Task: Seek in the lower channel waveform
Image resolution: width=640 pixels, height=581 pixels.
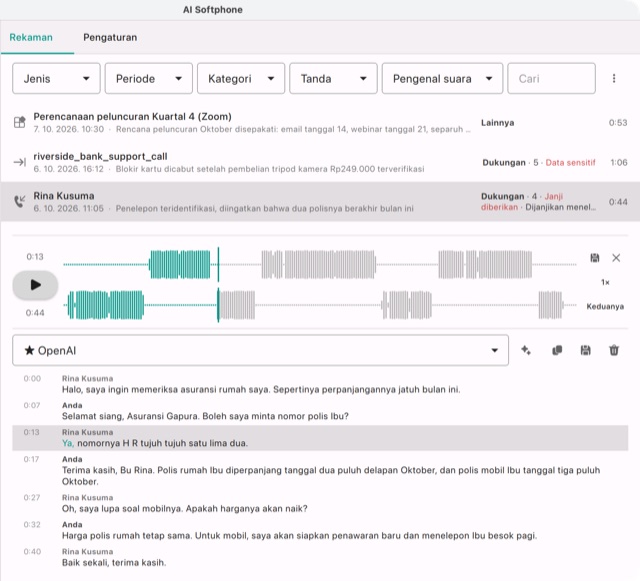Action: [320, 305]
